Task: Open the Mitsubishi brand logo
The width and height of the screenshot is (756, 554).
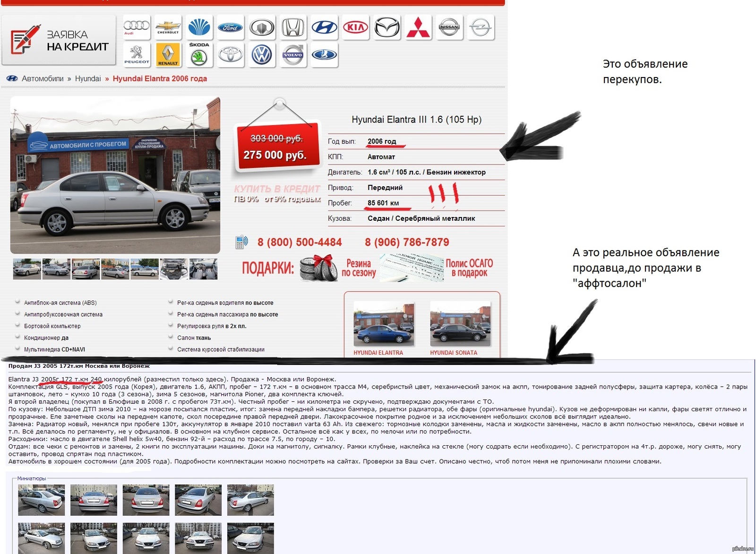Action: click(418, 27)
